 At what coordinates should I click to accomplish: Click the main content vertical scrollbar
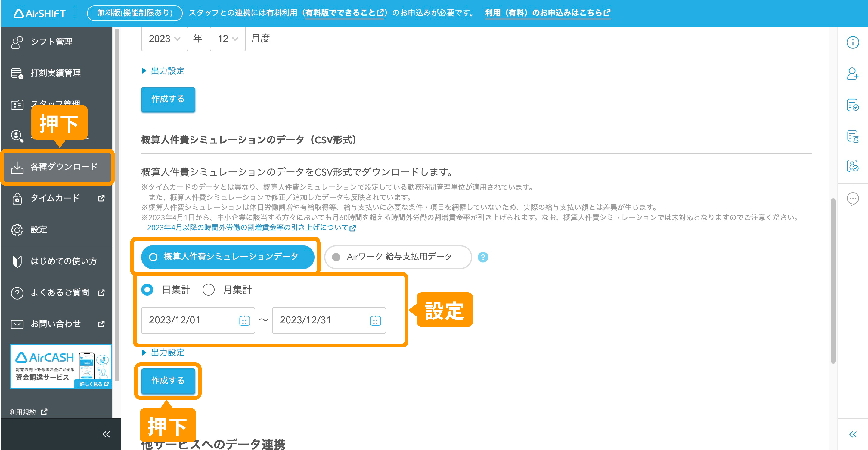[x=833, y=281]
